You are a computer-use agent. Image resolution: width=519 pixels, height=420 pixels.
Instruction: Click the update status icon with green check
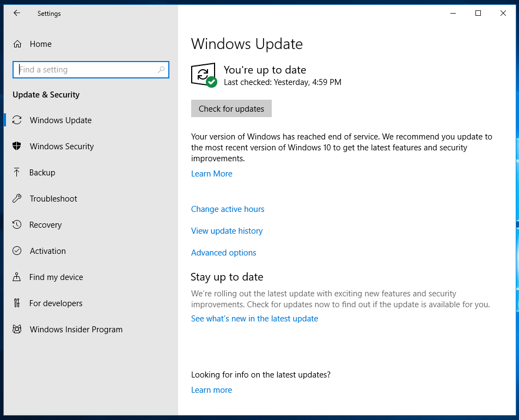(x=204, y=75)
